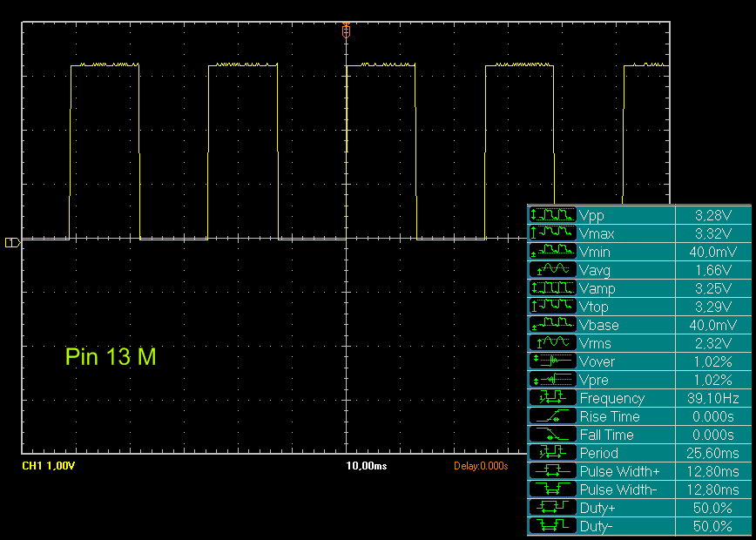The width and height of the screenshot is (756, 540).
Task: Click the Fall Time label text
Action: click(607, 435)
